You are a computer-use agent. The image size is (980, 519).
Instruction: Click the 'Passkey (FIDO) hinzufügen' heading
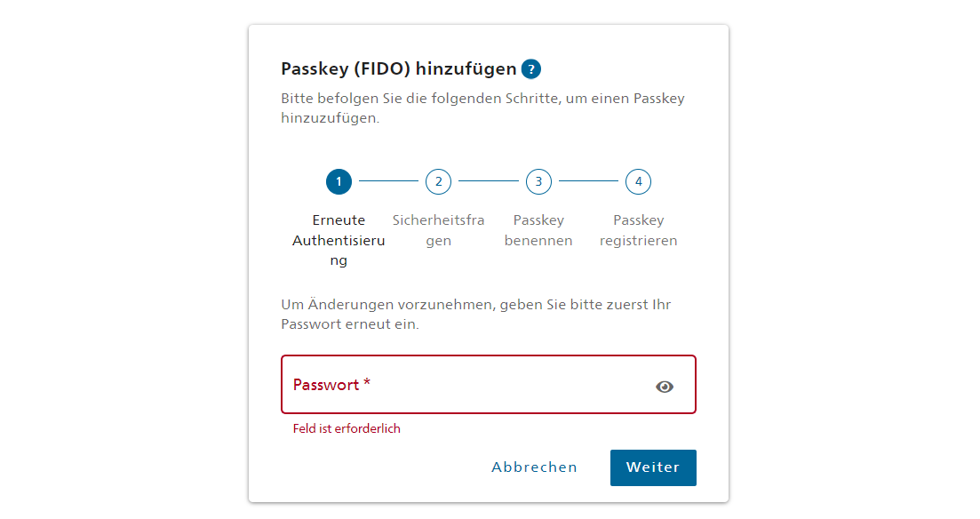[399, 68]
